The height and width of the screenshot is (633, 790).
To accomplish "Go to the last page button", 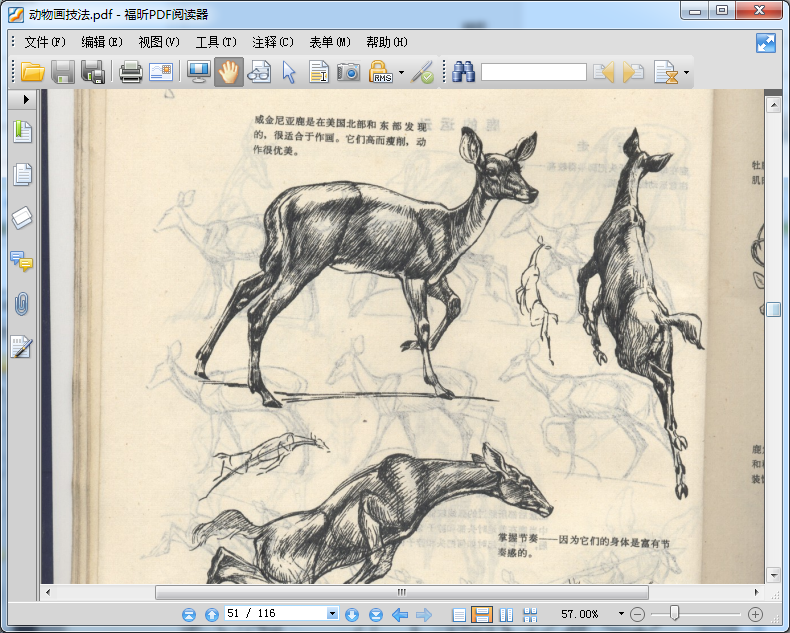I will point(376,614).
